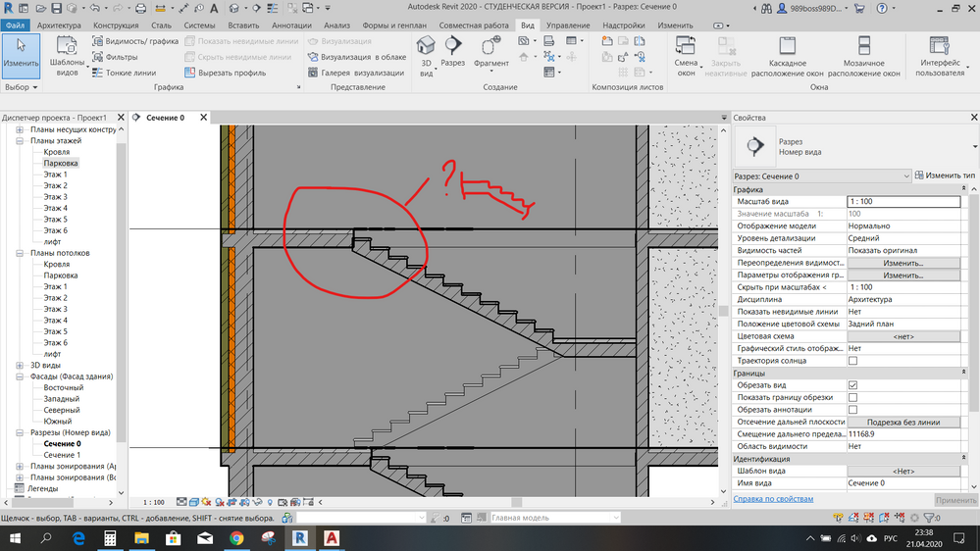Click the selection filter funnel icon in status bar

pos(929,518)
